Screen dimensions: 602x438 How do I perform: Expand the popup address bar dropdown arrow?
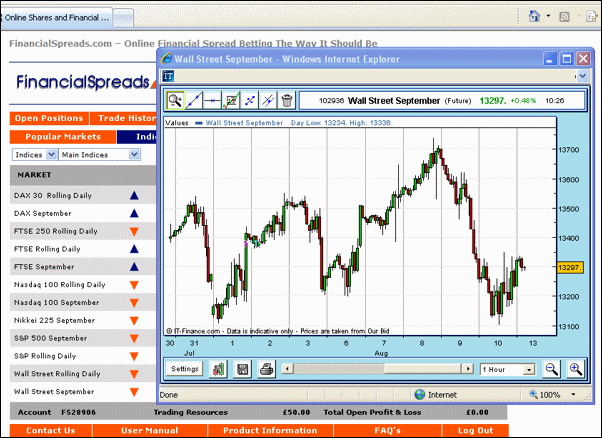point(582,76)
